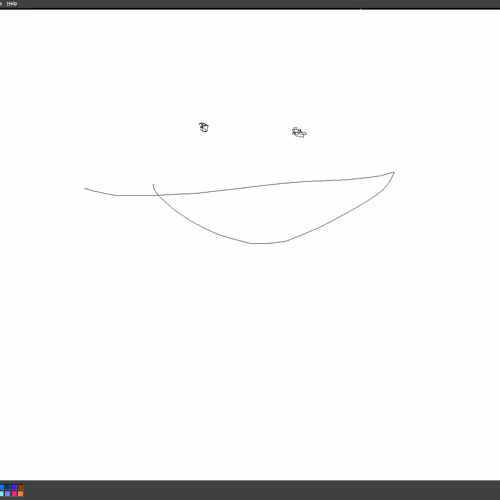Click the upper-left start of the smile curve
Screen dimensions: 500x500
click(x=153, y=185)
